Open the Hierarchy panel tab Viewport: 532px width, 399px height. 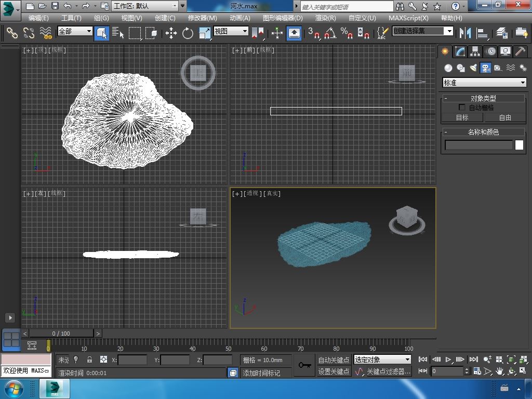tap(475, 51)
